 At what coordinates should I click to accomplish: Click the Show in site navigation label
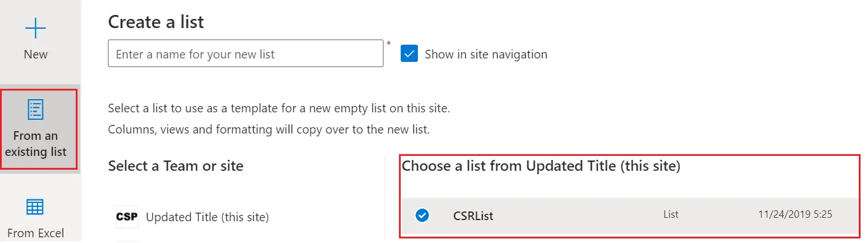coord(486,54)
